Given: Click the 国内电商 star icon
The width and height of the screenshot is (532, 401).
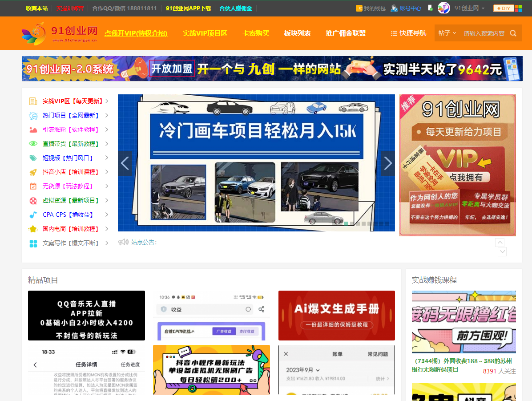Looking at the screenshot, I should point(33,229).
